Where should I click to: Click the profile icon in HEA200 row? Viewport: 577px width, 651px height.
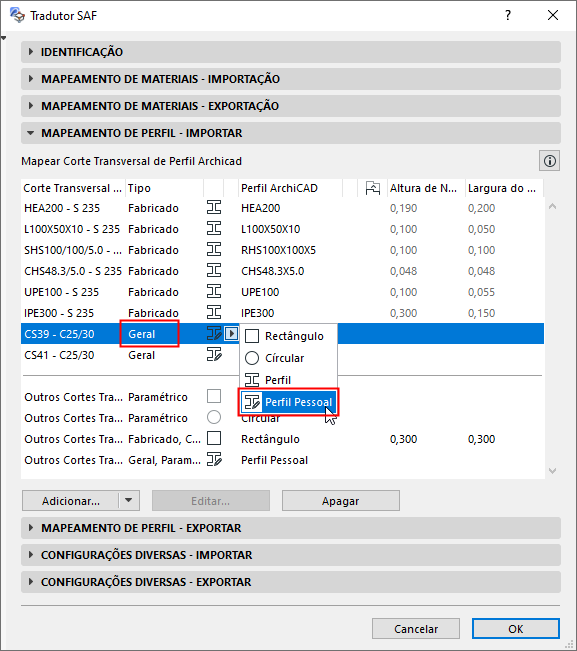pyautogui.click(x=214, y=207)
